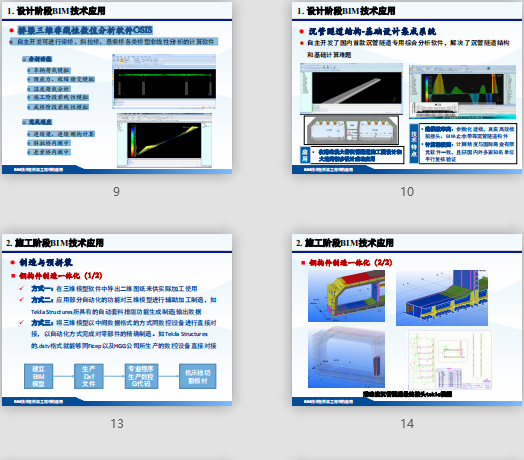
Task: Click the rainbow gradient model image on slide 9
Action: pos(164,140)
